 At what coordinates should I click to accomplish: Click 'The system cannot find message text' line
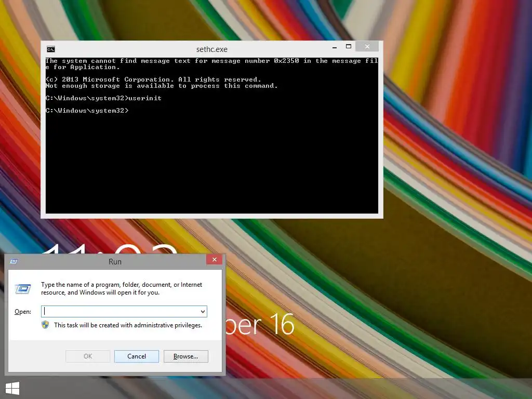212,64
